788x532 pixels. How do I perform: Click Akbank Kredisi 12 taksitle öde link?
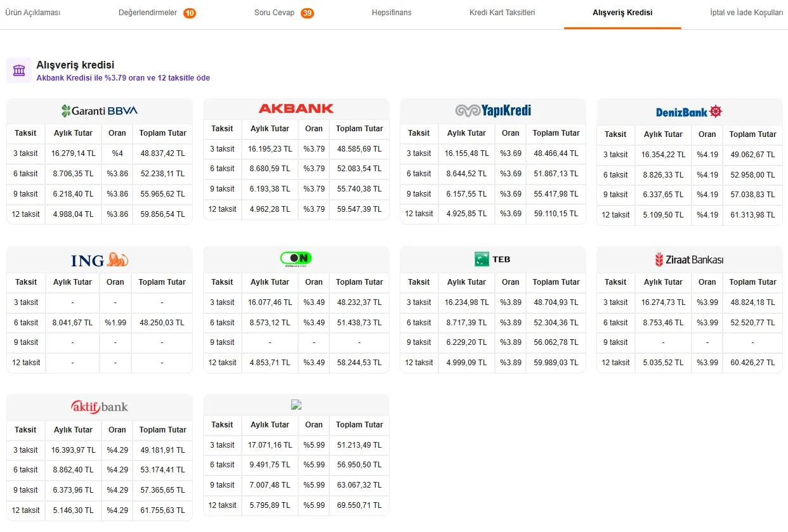(123, 78)
